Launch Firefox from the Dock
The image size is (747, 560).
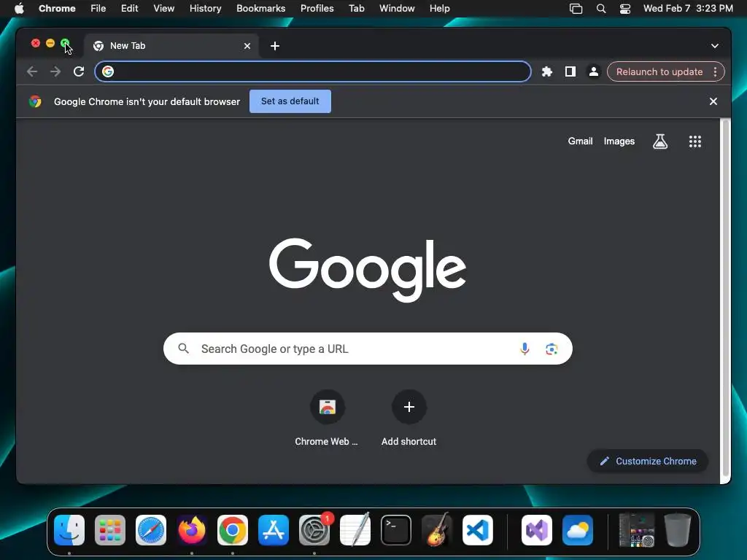(x=192, y=530)
